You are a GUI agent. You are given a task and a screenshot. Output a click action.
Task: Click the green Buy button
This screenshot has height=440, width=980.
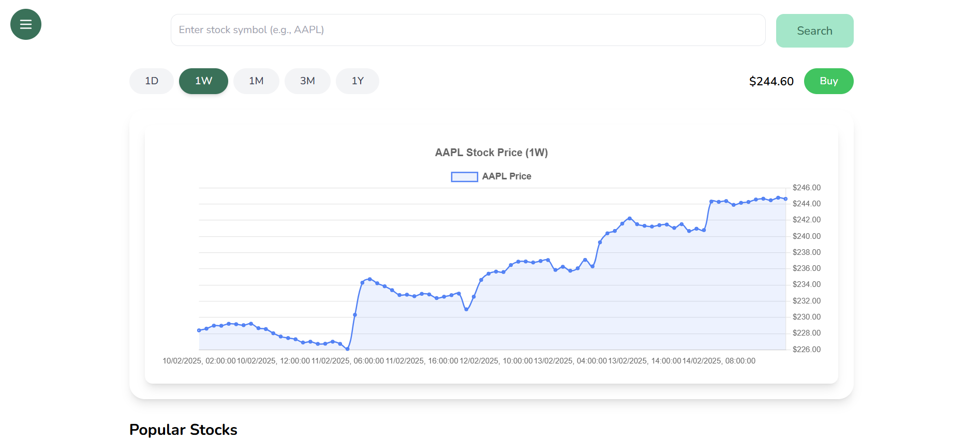coord(828,81)
